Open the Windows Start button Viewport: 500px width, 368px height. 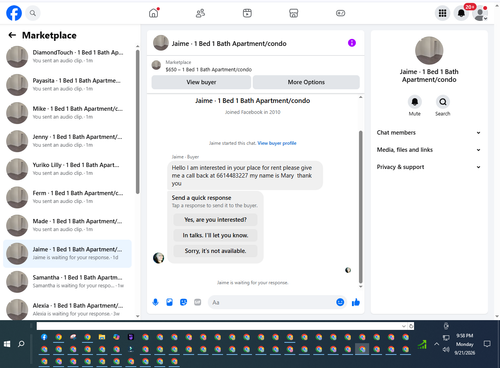[7, 344]
